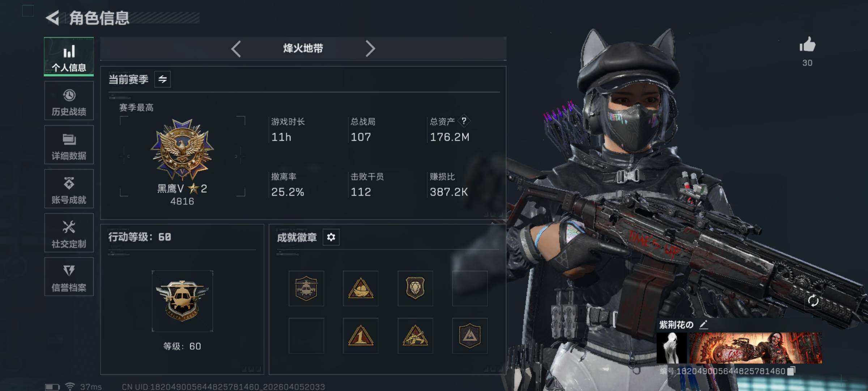Screen dimensions: 868x391
Task: Select the 个人信息 tab
Action: 69,56
